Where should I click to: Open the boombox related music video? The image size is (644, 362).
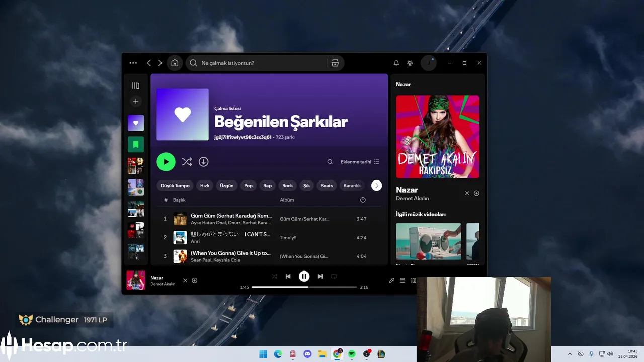click(429, 241)
